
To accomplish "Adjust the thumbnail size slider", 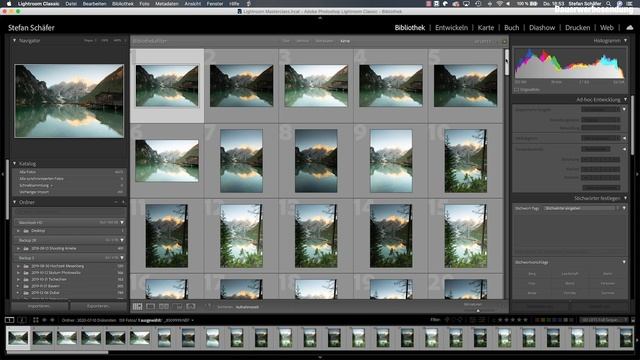I will coord(478,310).
